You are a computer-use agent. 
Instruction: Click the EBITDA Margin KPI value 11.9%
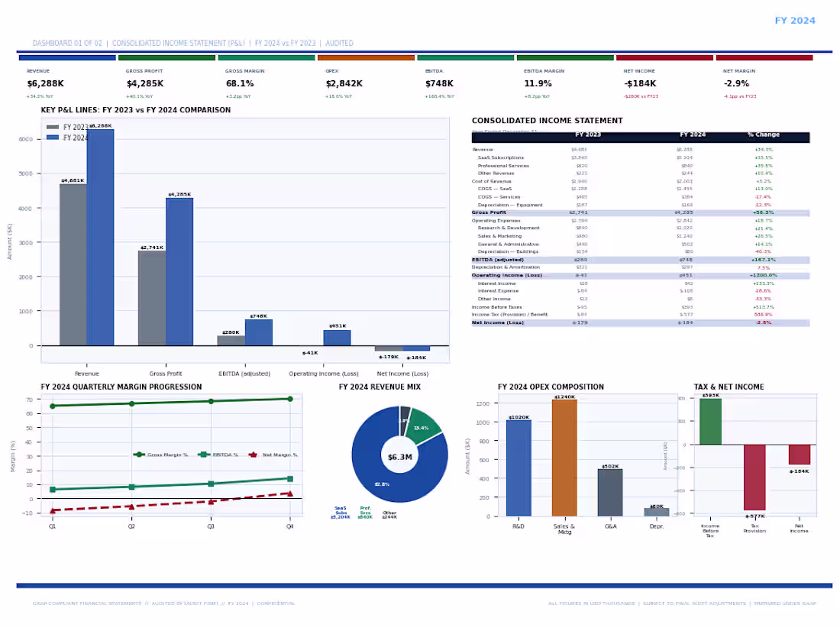pyautogui.click(x=538, y=83)
